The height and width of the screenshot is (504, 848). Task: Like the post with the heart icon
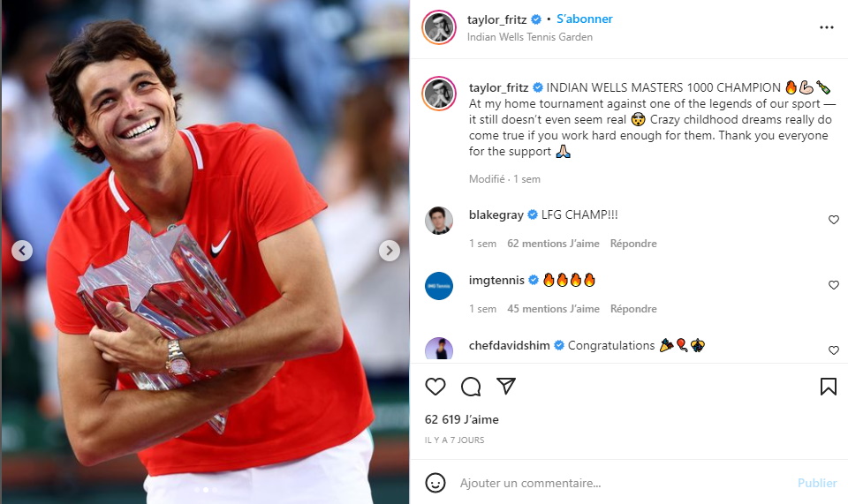[x=435, y=387]
